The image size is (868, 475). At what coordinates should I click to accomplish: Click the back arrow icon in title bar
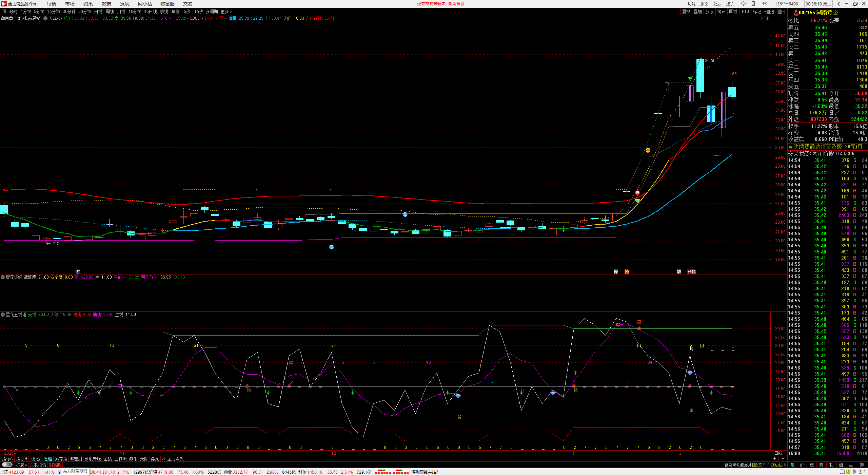[839, 4]
